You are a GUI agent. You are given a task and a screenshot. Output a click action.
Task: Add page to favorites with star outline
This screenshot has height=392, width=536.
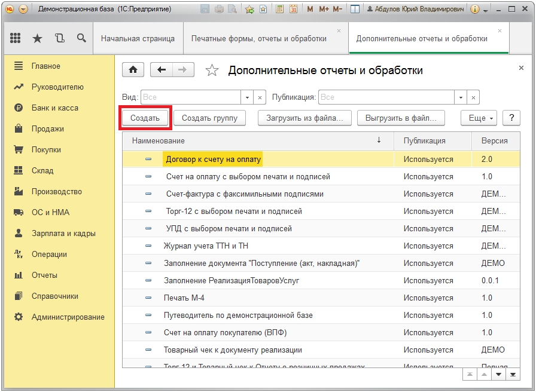pyautogui.click(x=212, y=71)
